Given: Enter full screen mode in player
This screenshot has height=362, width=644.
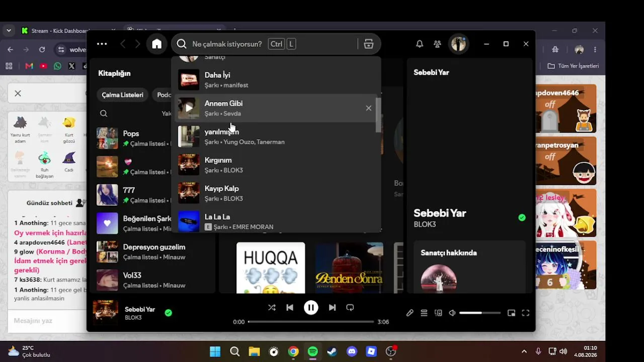Looking at the screenshot, I should (526, 313).
